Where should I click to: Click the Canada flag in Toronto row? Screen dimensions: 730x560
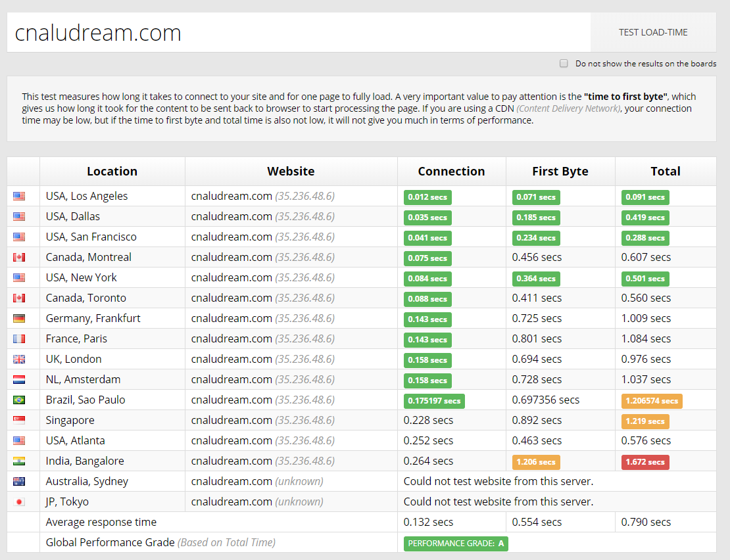click(x=19, y=298)
